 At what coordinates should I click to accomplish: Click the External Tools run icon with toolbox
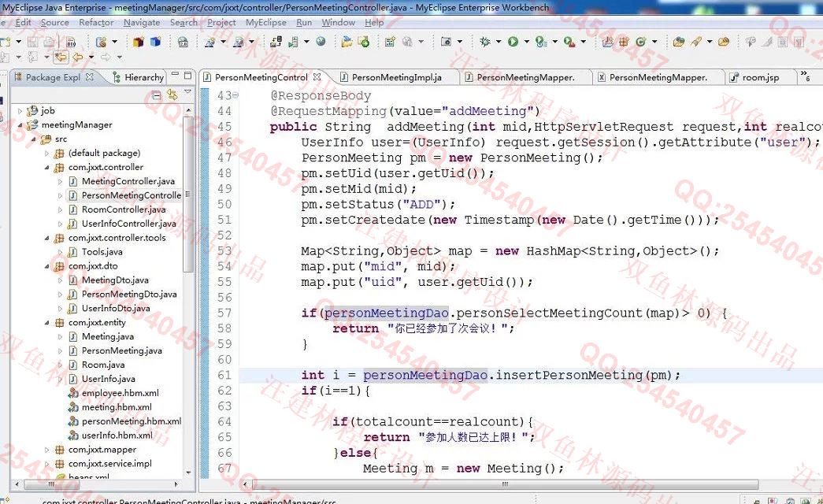569,42
